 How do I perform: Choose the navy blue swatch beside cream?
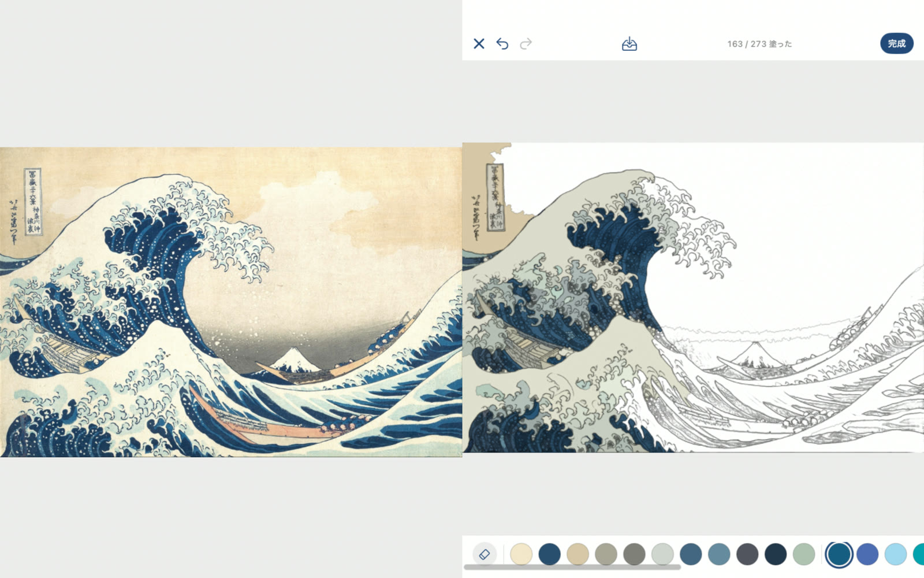coord(550,554)
